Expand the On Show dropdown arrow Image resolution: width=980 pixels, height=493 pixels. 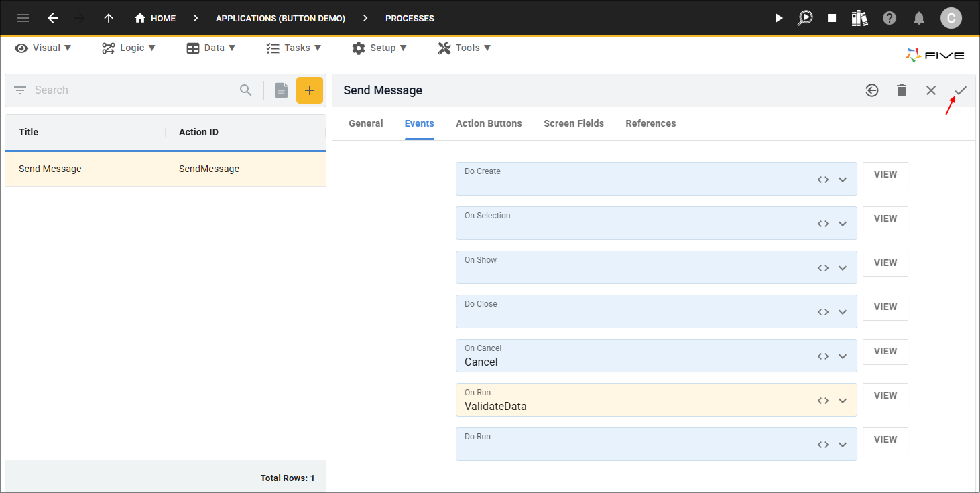(843, 268)
